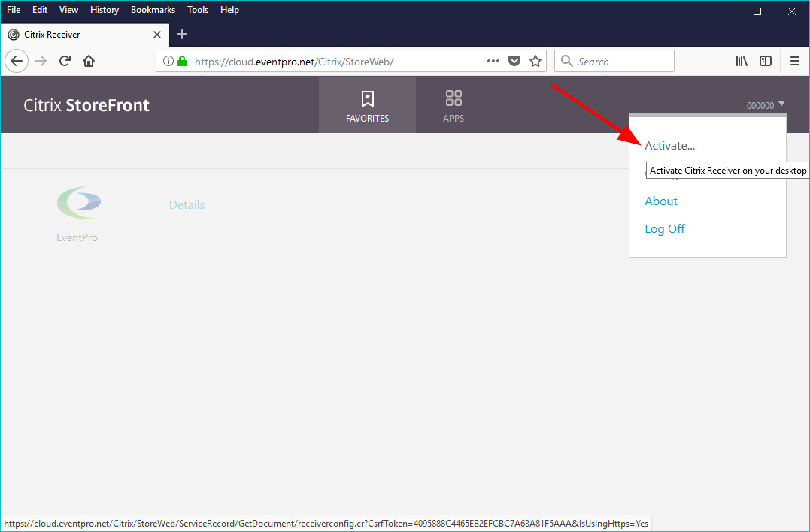Maximize the browser window
Screen dimensions: 810x532
coord(757,11)
